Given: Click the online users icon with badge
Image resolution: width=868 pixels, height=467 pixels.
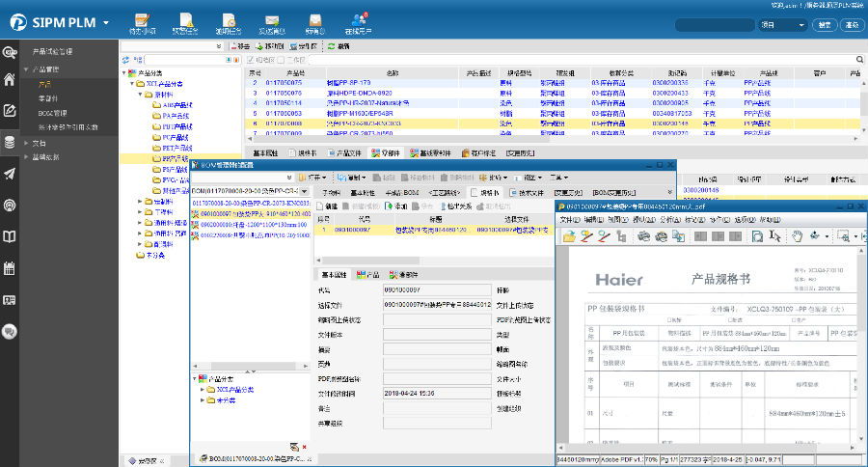Looking at the screenshot, I should [359, 21].
